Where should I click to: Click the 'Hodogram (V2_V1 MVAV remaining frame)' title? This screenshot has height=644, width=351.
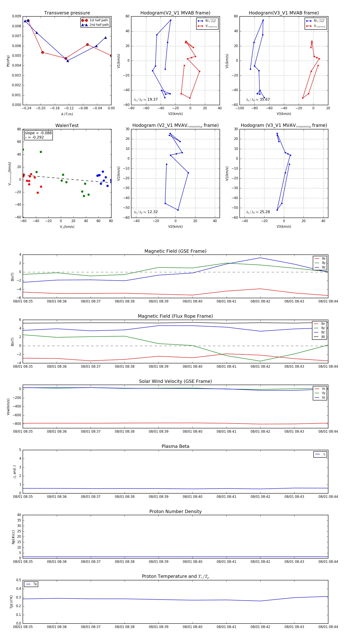[x=175, y=125]
